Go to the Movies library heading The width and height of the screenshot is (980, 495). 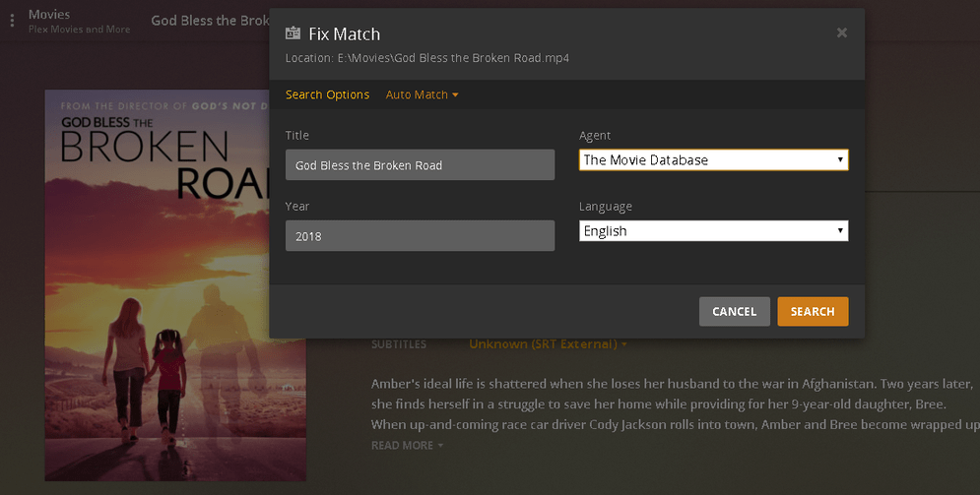[x=49, y=15]
